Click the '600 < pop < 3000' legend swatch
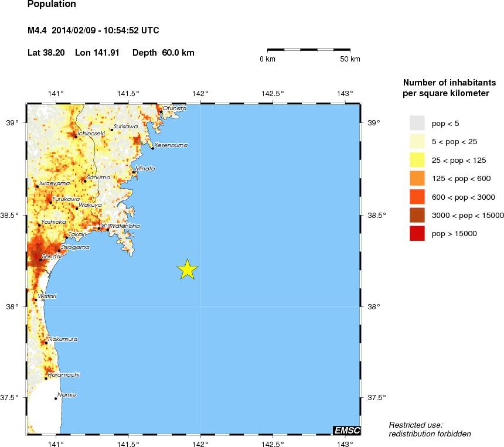504x447 pixels. tap(417, 197)
